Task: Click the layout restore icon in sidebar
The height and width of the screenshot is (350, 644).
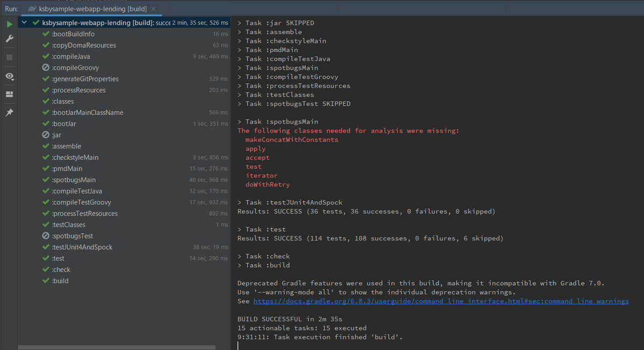Action: click(9, 94)
